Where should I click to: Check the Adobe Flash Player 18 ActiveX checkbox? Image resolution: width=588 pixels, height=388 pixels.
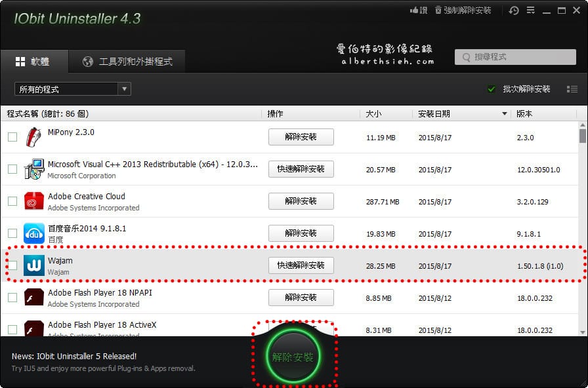[x=12, y=330]
